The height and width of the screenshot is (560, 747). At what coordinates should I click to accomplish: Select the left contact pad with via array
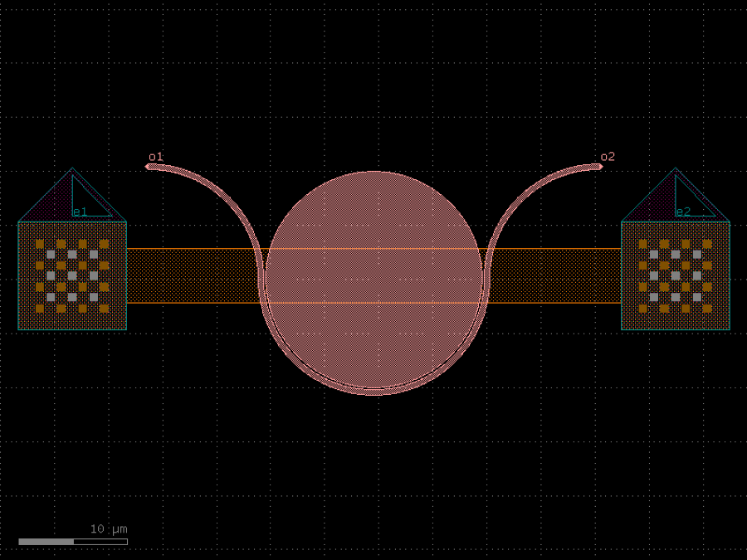pyautogui.click(x=72, y=275)
